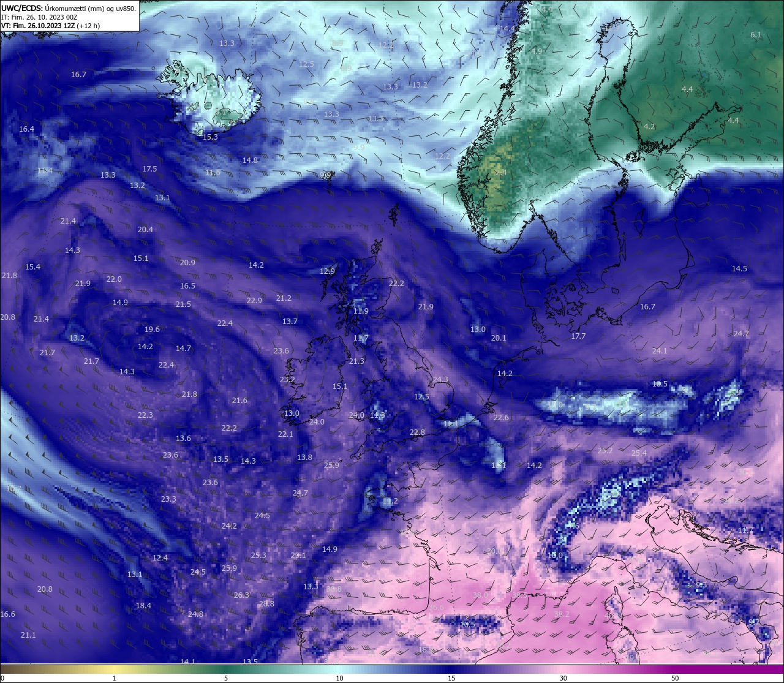Screen dimensions: 784x683
Task: Click the 23.3 value on the map
Action: point(168,499)
